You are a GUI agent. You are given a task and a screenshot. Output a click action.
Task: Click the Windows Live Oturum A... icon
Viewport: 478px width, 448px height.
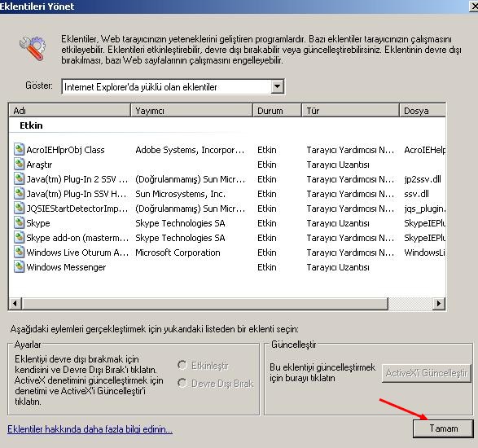pos(19,252)
